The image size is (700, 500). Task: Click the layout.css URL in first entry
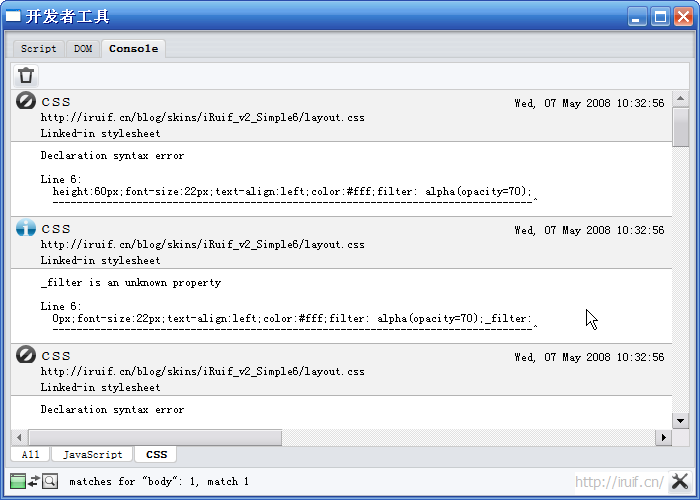point(202,117)
